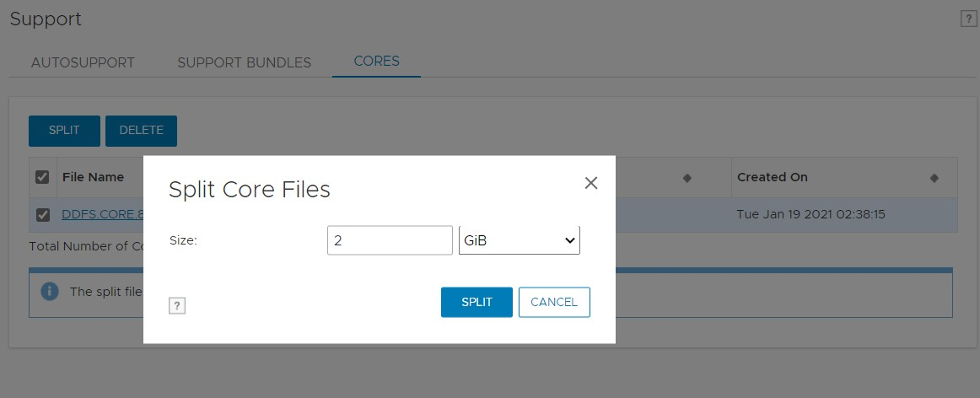Click the blue info icon in message bar
Screen dimensions: 980x398
pos(50,291)
